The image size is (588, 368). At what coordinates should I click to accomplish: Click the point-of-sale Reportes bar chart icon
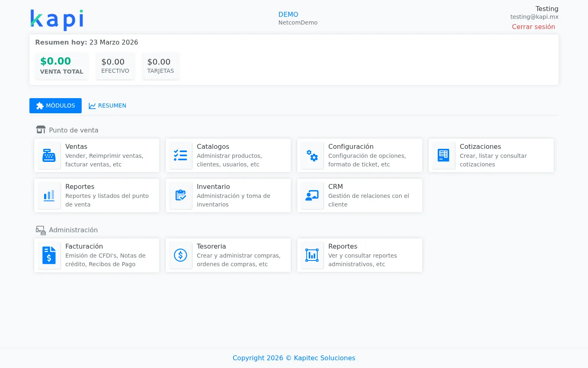[49, 195]
